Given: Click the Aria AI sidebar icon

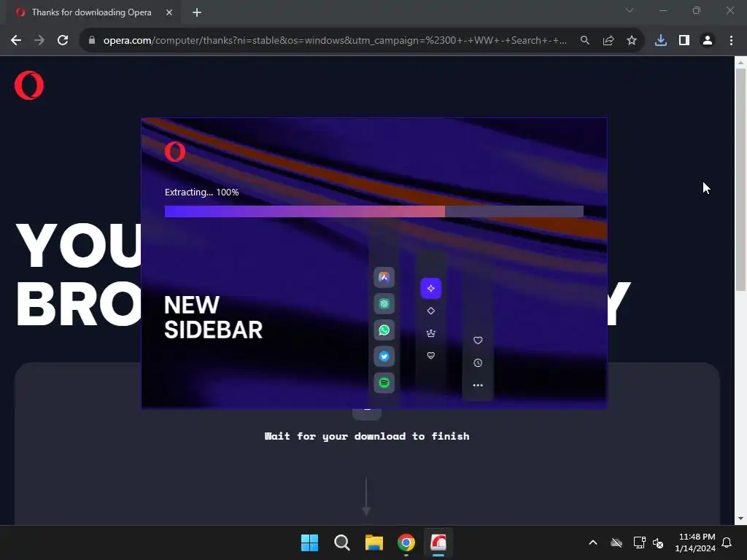Looking at the screenshot, I should tap(384, 278).
